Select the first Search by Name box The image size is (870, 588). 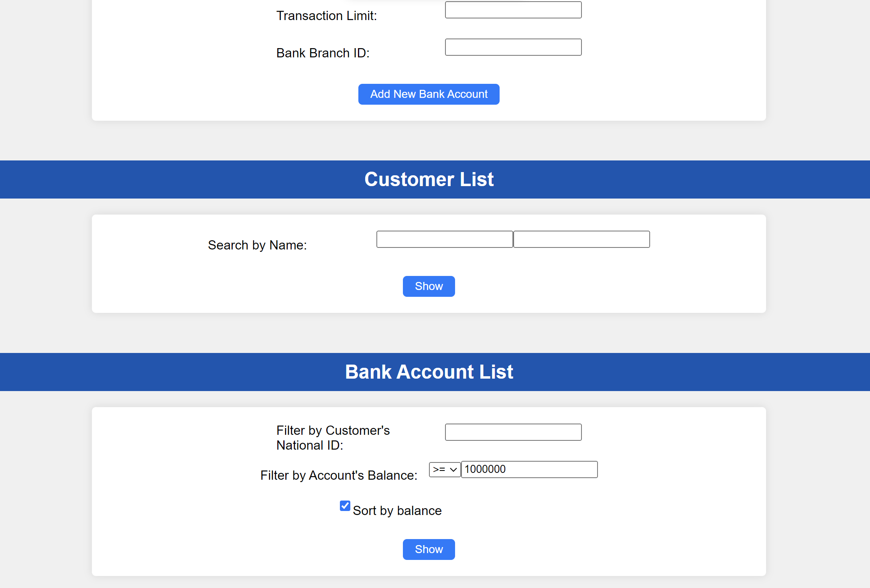pyautogui.click(x=445, y=239)
